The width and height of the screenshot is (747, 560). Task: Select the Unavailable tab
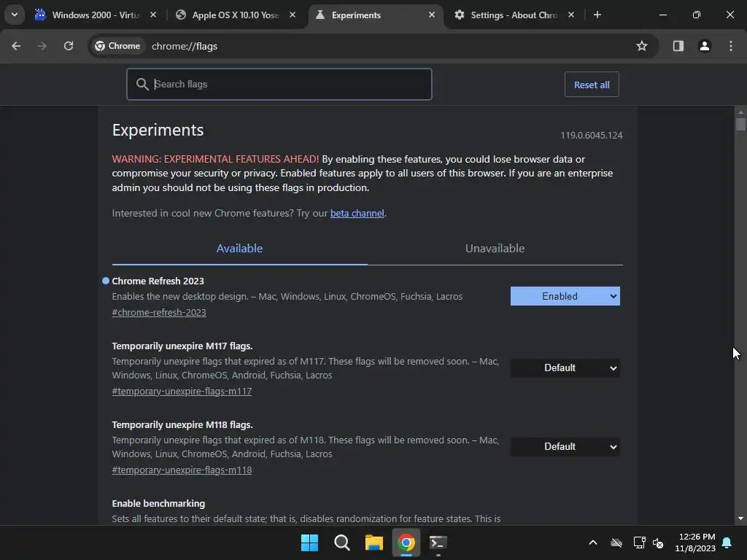click(495, 249)
